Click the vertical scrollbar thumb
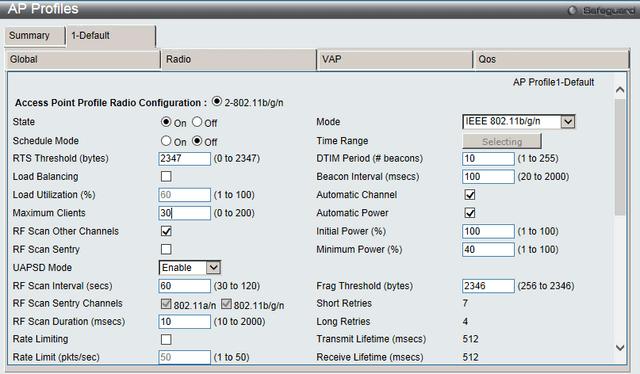The width and height of the screenshot is (640, 374). (x=620, y=157)
